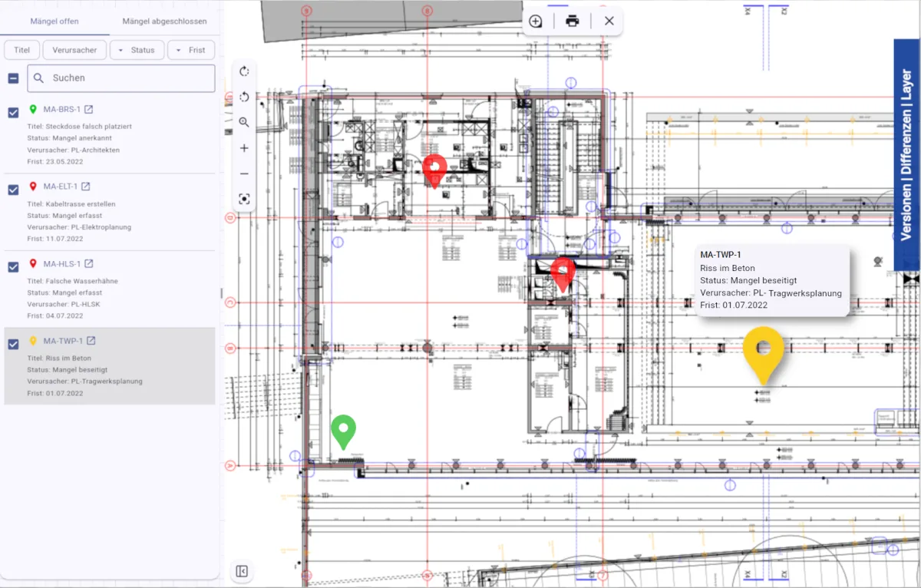
Task: Open the Frist filter dropdown
Action: [191, 50]
